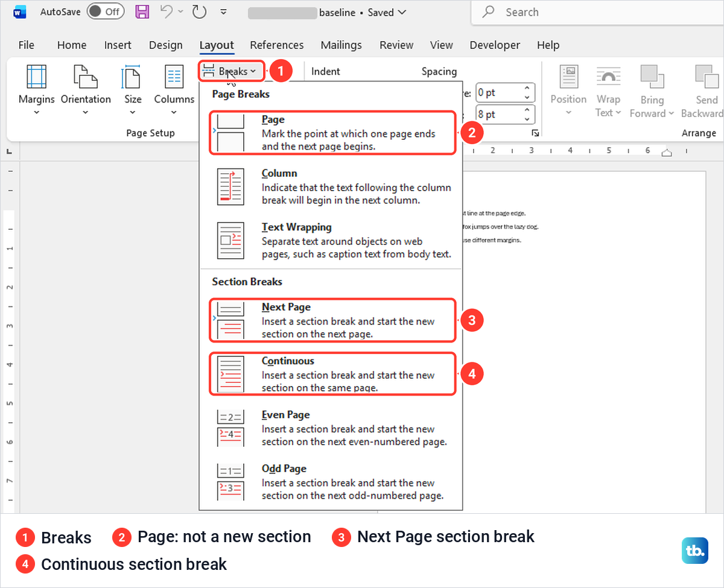Image resolution: width=724 pixels, height=588 pixels.
Task: Open Customize Quick Access Toolbar dropdown
Action: coord(224,12)
